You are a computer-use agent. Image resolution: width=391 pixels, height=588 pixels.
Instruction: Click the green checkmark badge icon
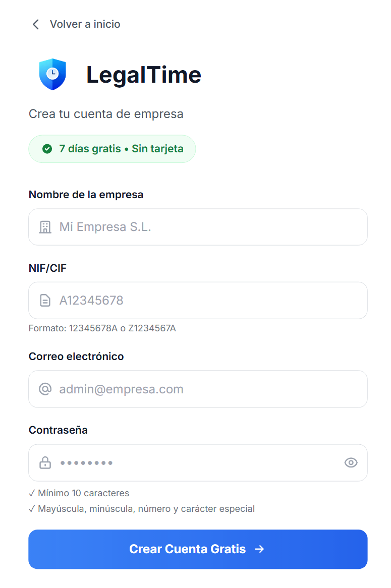47,149
